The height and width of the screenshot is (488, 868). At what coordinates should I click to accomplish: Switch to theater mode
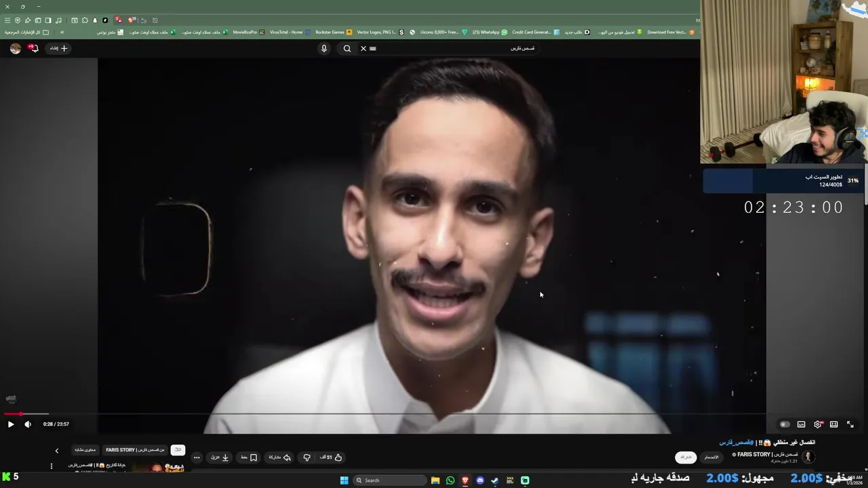(x=834, y=424)
